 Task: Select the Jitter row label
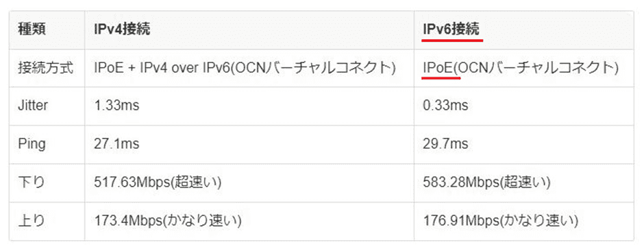tap(33, 106)
